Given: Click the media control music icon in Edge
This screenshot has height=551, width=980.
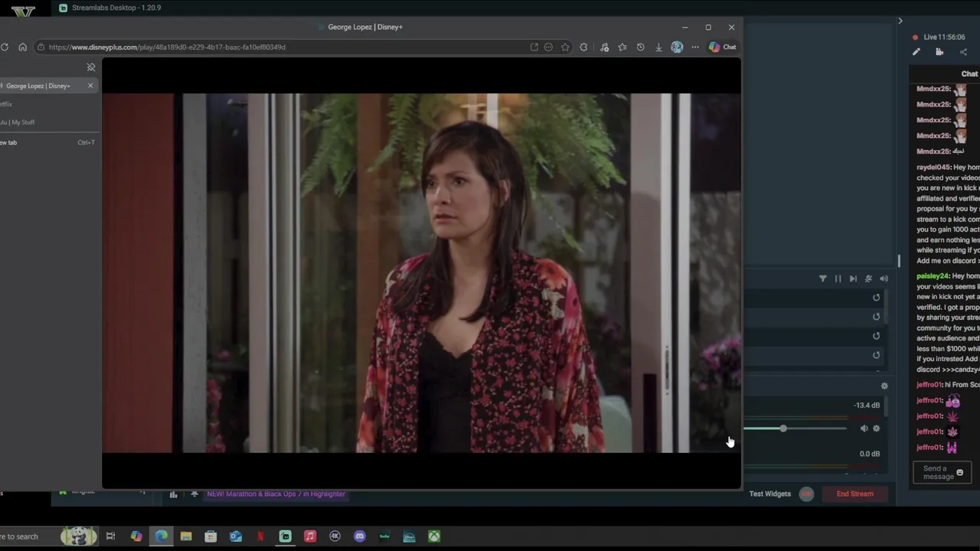Looking at the screenshot, I should (604, 47).
